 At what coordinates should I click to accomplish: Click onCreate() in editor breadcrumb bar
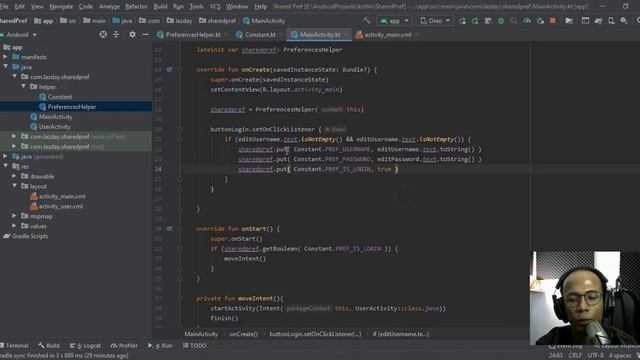tap(243, 334)
